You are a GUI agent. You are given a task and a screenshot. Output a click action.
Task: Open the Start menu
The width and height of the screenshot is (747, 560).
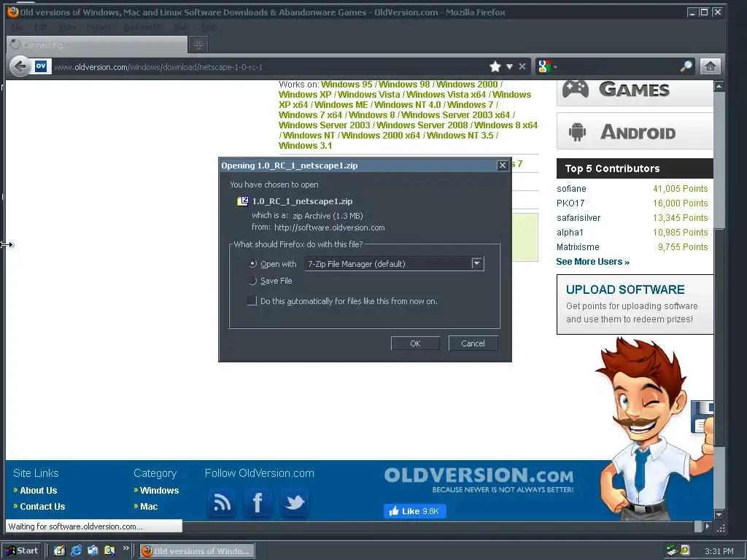pyautogui.click(x=23, y=551)
